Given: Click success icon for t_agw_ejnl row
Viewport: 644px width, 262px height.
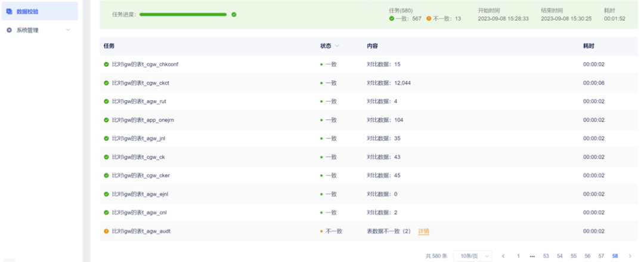Looking at the screenshot, I should coord(106,194).
